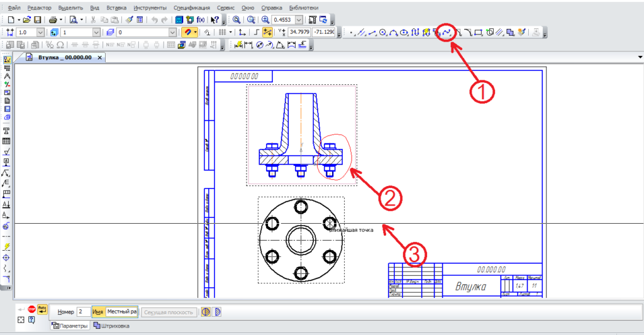Toggle the first section hatch mode button
The width and height of the screenshot is (644, 335).
[x=205, y=312]
